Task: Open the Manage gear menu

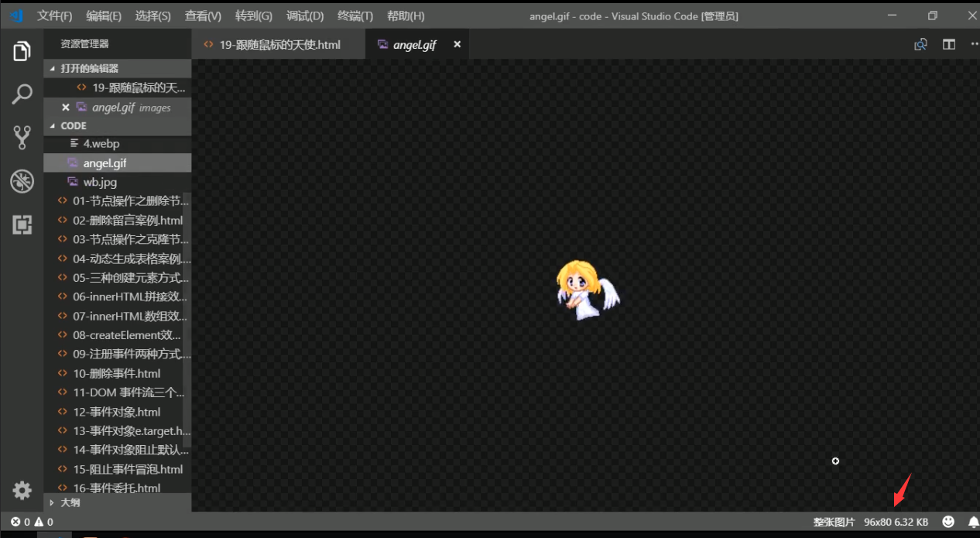Action: coord(22,490)
